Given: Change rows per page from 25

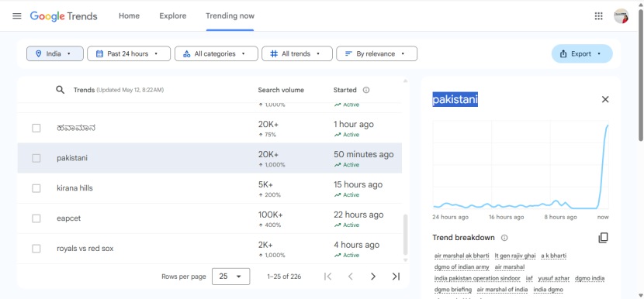Looking at the screenshot, I should coord(230,277).
